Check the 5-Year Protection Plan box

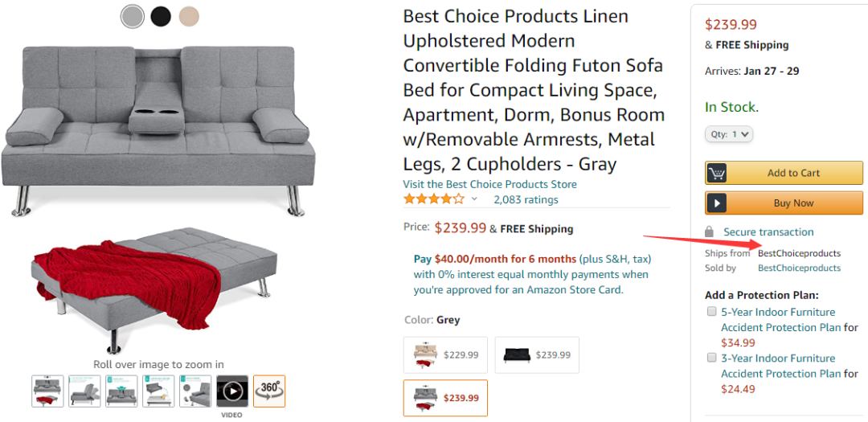coord(711,311)
